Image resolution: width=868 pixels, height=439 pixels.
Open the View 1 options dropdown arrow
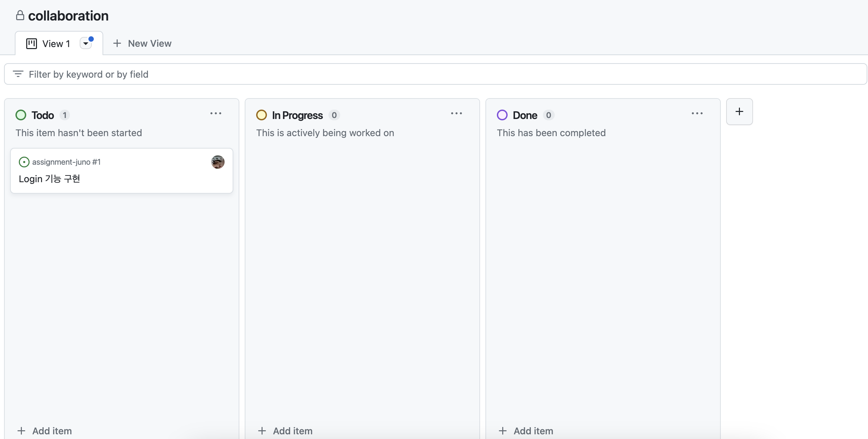click(x=86, y=43)
